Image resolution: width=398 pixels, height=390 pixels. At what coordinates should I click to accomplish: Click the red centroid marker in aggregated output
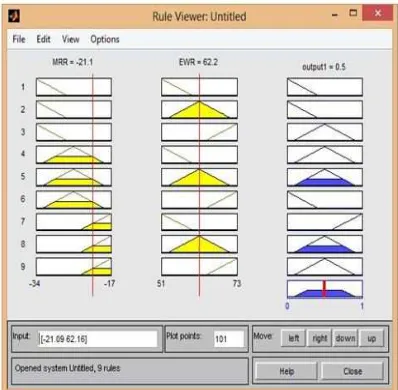coord(324,289)
